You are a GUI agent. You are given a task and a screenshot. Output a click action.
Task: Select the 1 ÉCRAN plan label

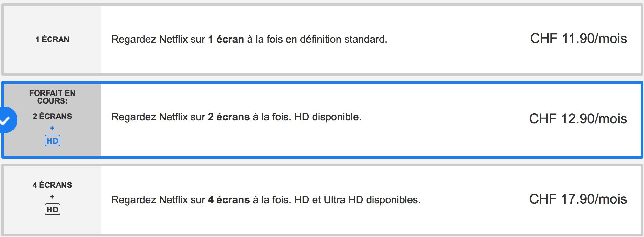52,39
